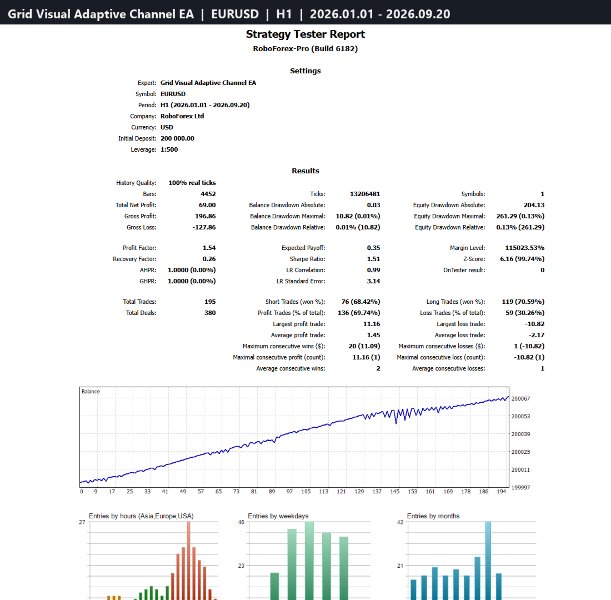
Task: Click the Average loss trade value '-2.17'
Action: pos(537,335)
